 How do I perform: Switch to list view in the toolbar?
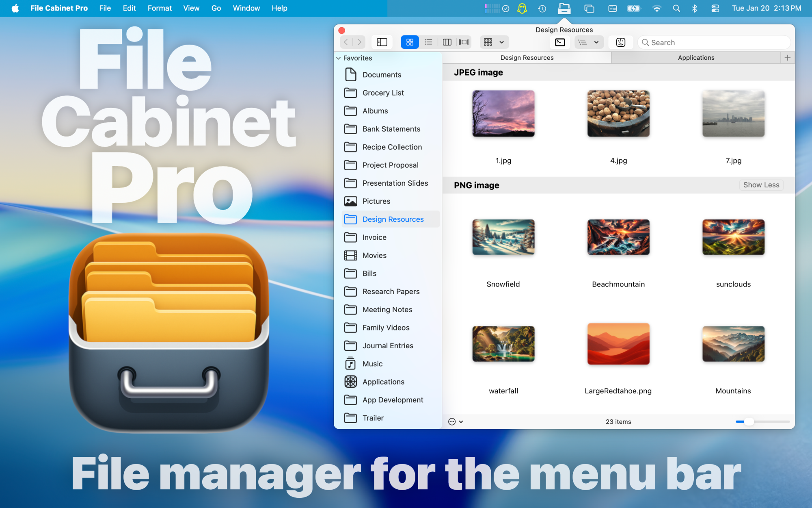(x=428, y=42)
